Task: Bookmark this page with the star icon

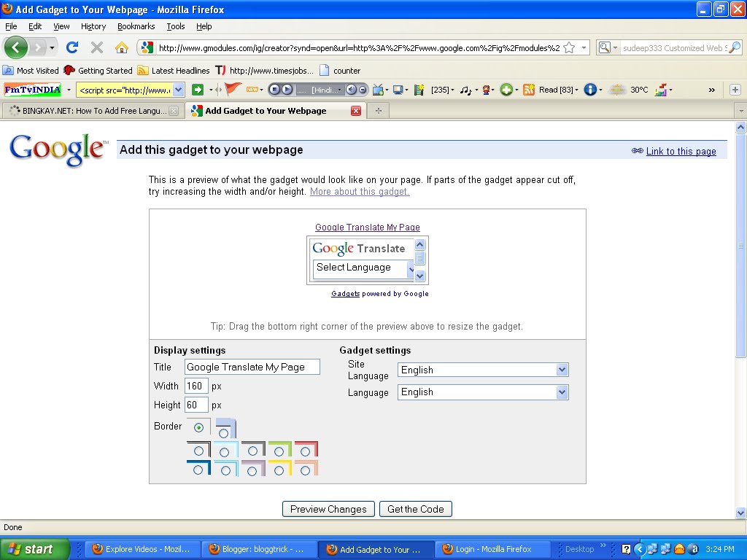Action: pos(569,47)
